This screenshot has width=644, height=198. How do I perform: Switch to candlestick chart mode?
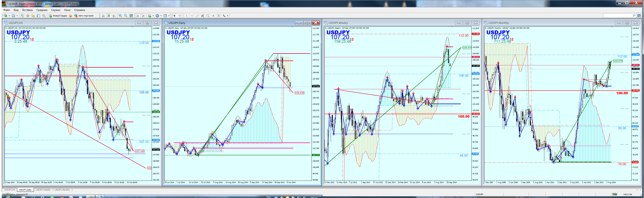tap(109, 16)
